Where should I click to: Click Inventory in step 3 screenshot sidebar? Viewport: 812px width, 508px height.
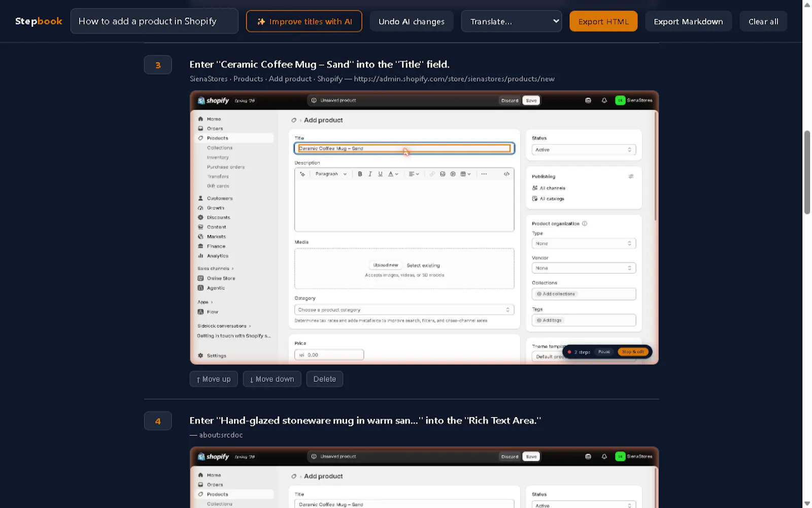[218, 157]
